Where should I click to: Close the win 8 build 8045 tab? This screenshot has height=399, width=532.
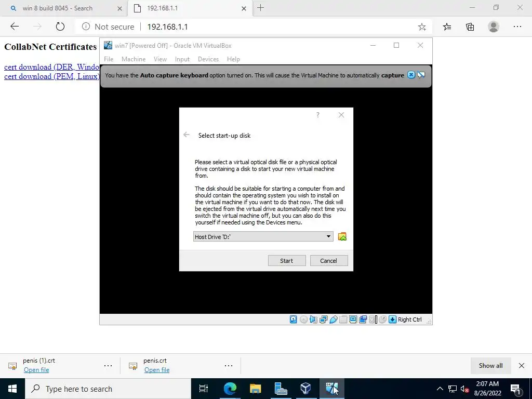(x=119, y=8)
